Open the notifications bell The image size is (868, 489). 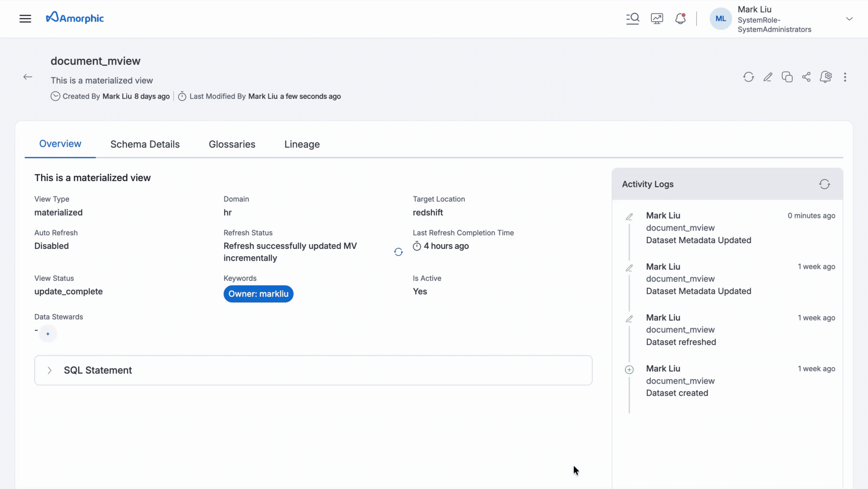[x=680, y=18]
